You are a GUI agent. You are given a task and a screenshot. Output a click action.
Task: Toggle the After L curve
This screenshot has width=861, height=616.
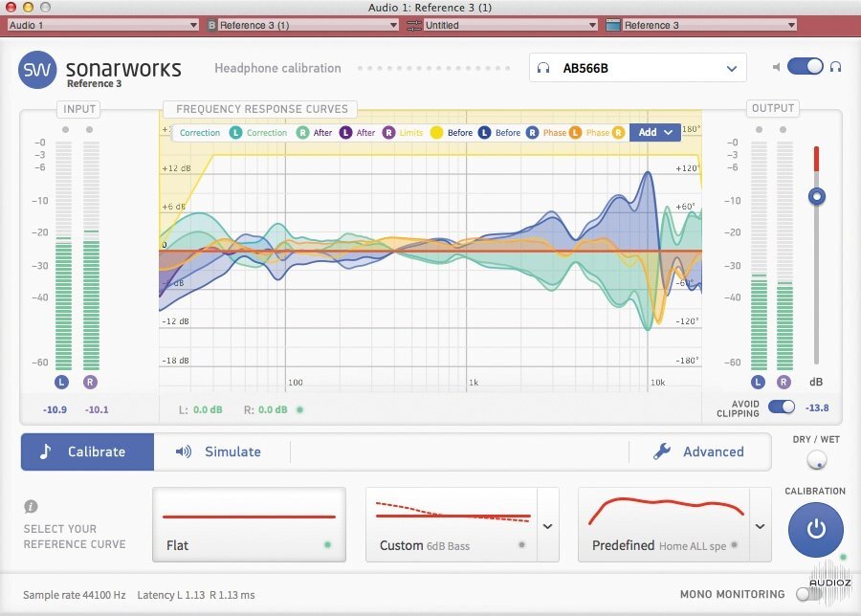point(345,132)
